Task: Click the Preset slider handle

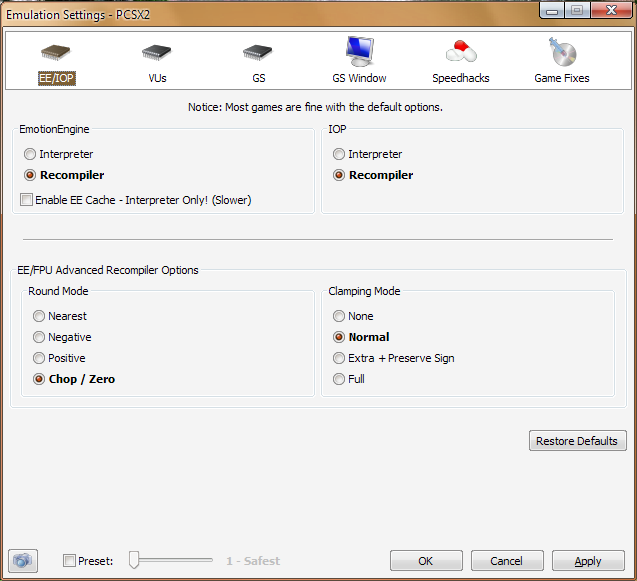Action: tap(134, 560)
